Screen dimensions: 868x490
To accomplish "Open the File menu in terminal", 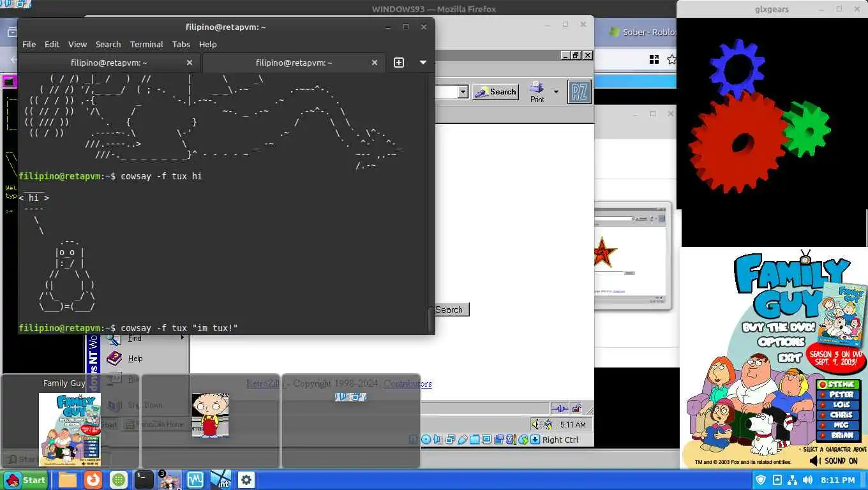I will [x=29, y=44].
